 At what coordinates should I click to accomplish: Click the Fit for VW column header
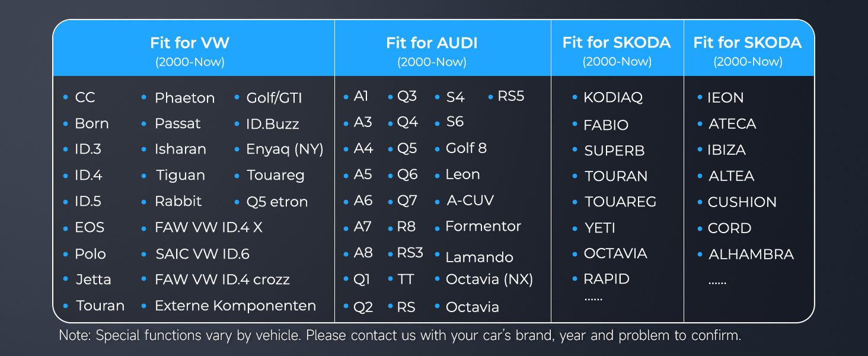(190, 43)
